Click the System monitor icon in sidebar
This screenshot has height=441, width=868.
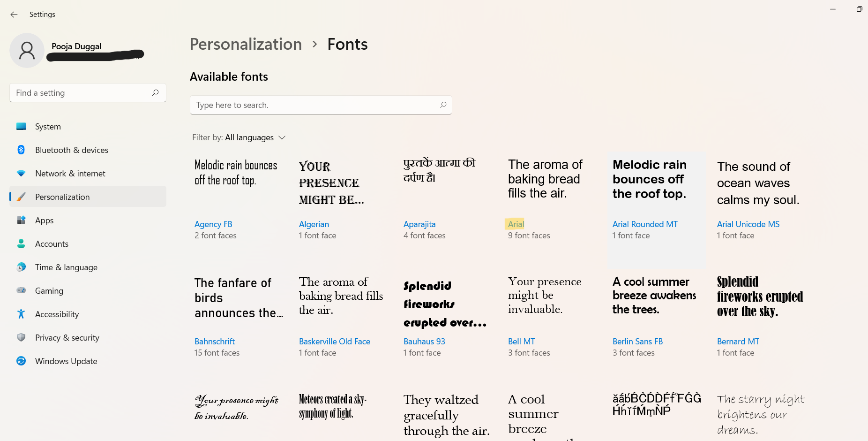click(x=21, y=126)
